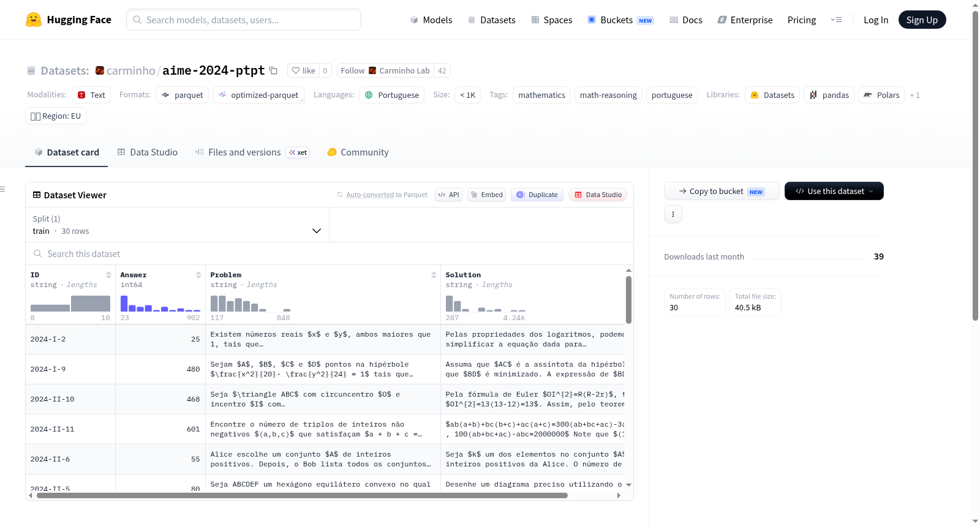Open the pandas library tag
This screenshot has width=980, height=527.
(829, 95)
